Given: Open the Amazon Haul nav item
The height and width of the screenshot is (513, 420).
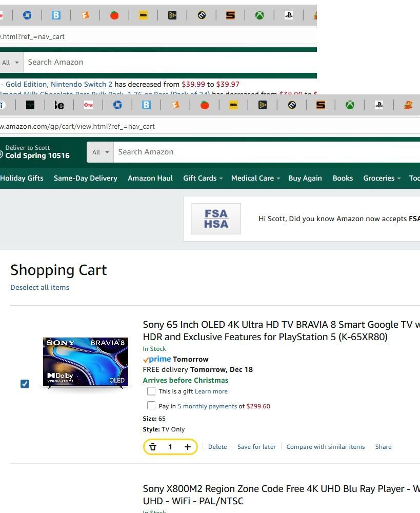Looking at the screenshot, I should click(150, 179).
